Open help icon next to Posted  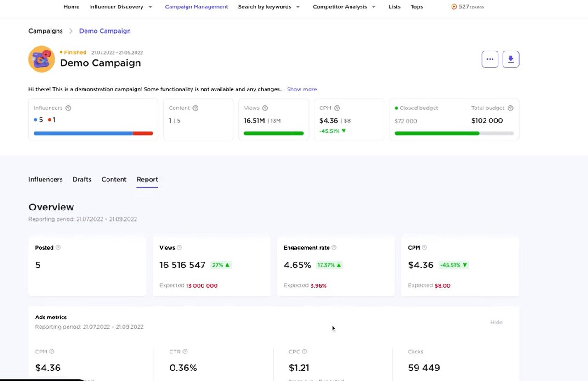[x=58, y=247]
